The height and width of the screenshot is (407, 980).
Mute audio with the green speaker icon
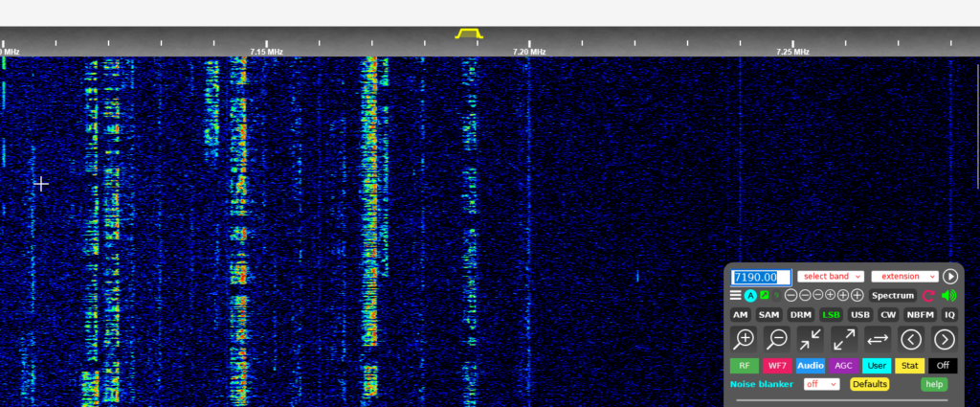tap(948, 296)
